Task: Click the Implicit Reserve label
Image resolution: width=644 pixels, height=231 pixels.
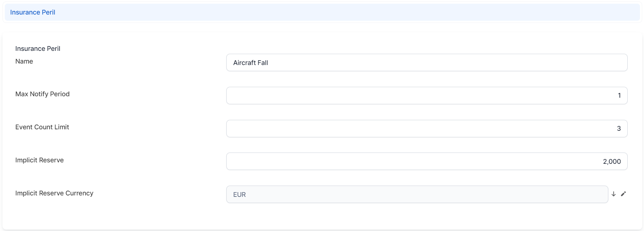Action: point(39,160)
